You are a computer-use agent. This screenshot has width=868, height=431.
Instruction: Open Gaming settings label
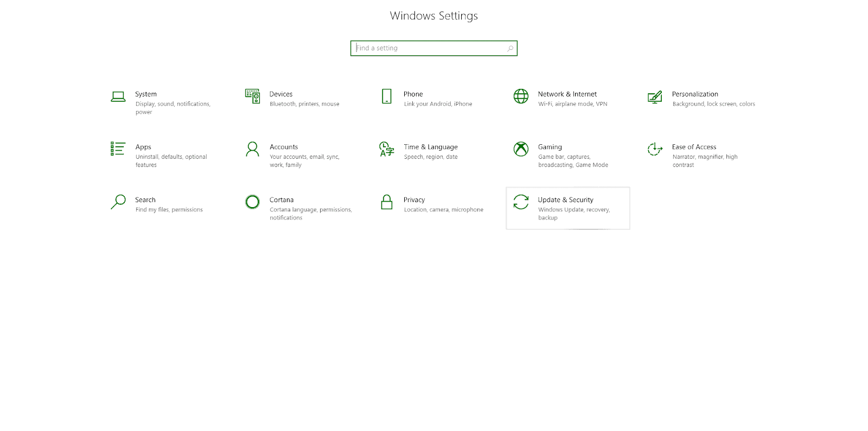pyautogui.click(x=550, y=147)
